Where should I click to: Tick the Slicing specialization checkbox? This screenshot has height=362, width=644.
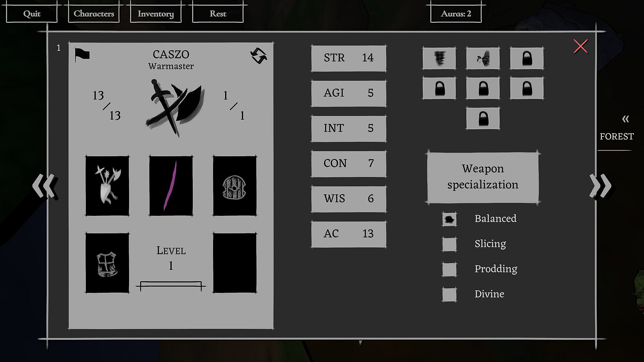pyautogui.click(x=449, y=244)
